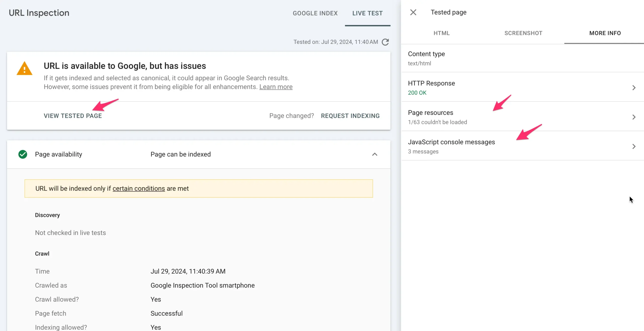Viewport: 644px width, 331px height.
Task: Open the JavaScript console messages chevron
Action: click(634, 146)
